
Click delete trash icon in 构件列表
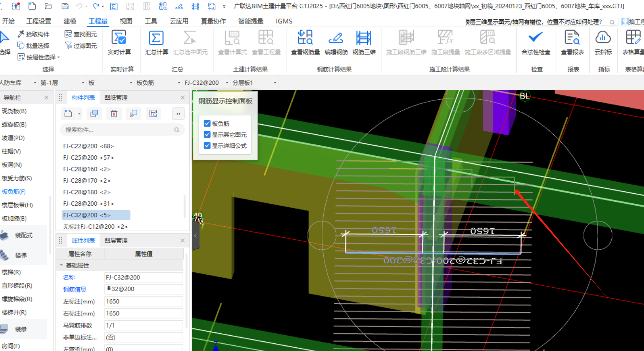tap(114, 114)
